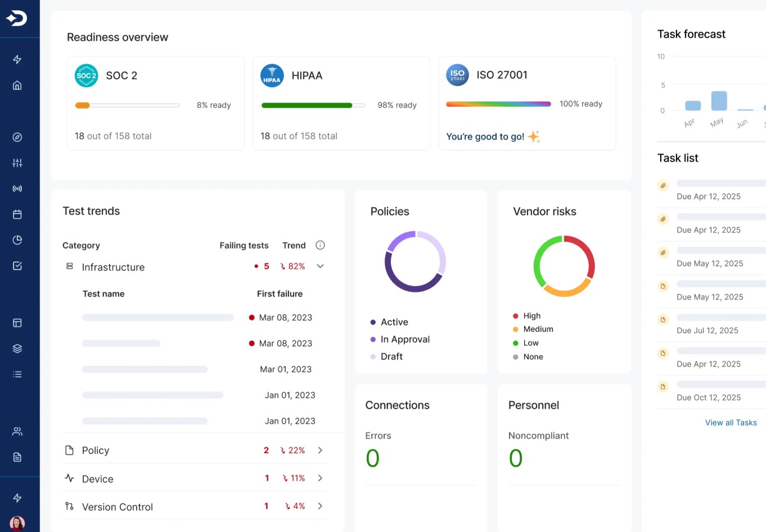Viewport: 766px width, 532px height.
Task: Open the profile avatar at bottom left
Action: (17, 523)
